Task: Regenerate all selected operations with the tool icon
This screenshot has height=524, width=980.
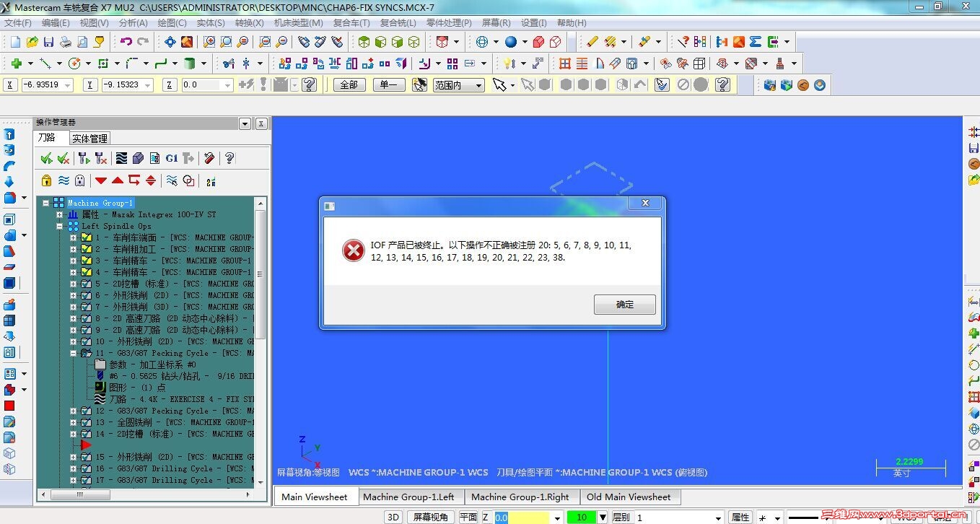Action: click(84, 158)
